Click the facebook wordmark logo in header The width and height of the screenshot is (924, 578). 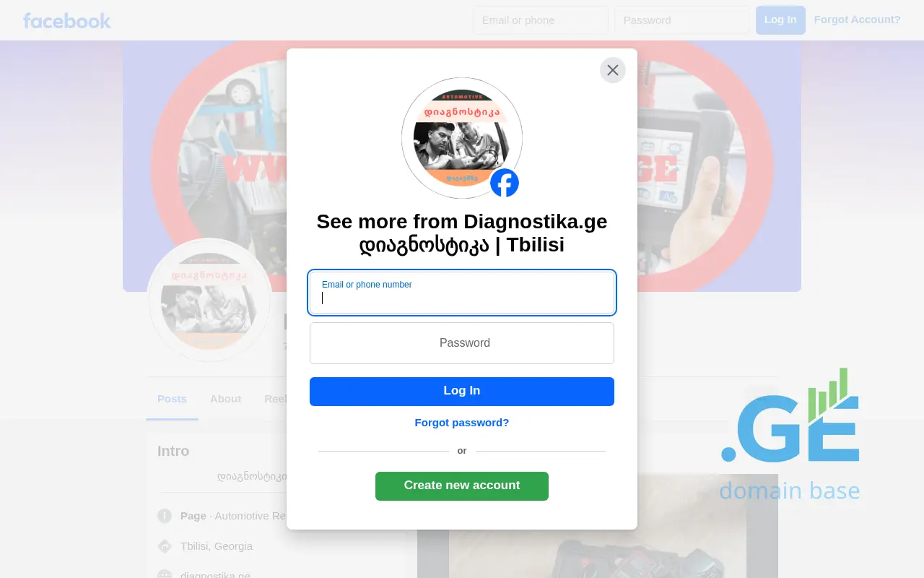(66, 20)
